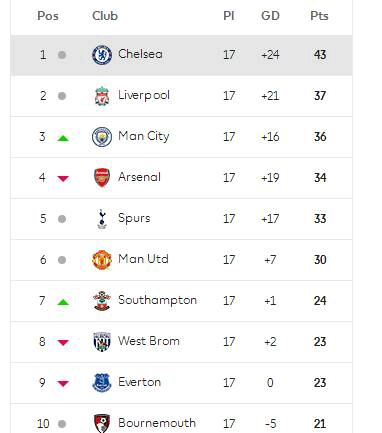This screenshot has height=433, width=382.
Task: Click Liverpool's 37 points value
Action: point(320,96)
